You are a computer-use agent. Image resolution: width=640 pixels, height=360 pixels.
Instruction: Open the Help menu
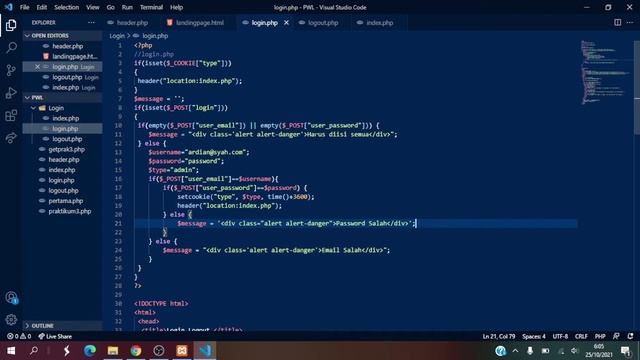176,7
